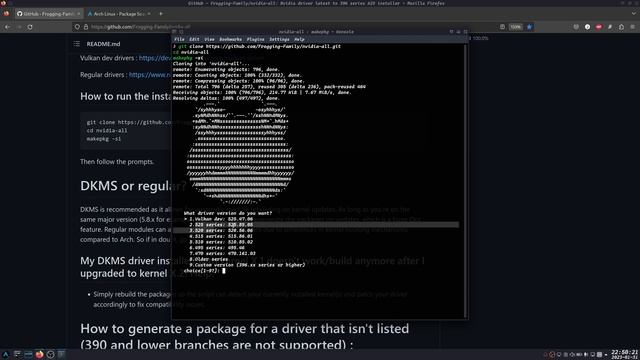
Task: Switch to the GitHub Frogging-Family tab
Action: pos(48,13)
